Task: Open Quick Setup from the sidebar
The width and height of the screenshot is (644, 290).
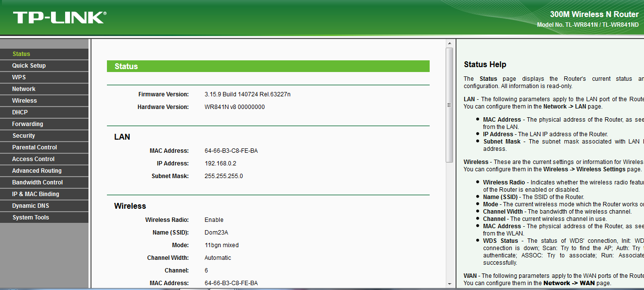Action: tap(29, 66)
